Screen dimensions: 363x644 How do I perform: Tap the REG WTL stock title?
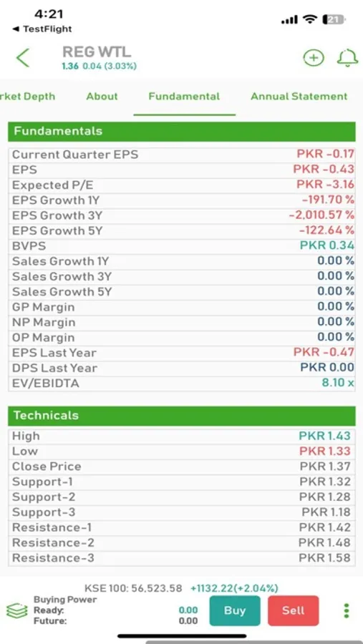[97, 52]
